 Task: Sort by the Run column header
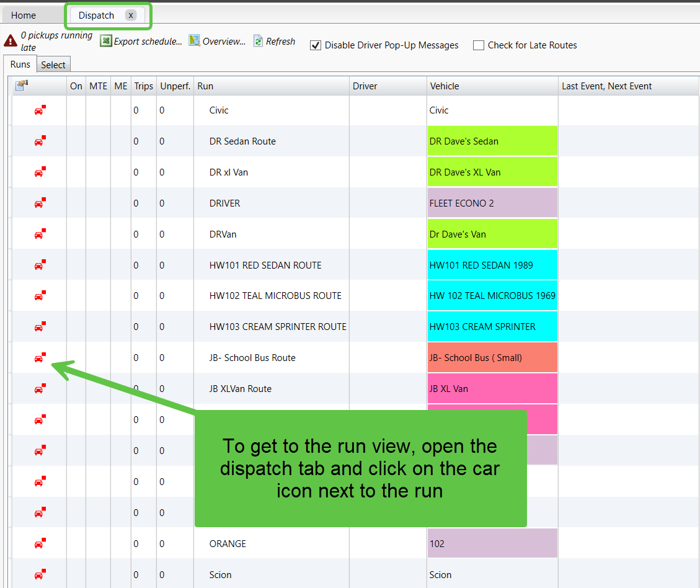pyautogui.click(x=205, y=86)
